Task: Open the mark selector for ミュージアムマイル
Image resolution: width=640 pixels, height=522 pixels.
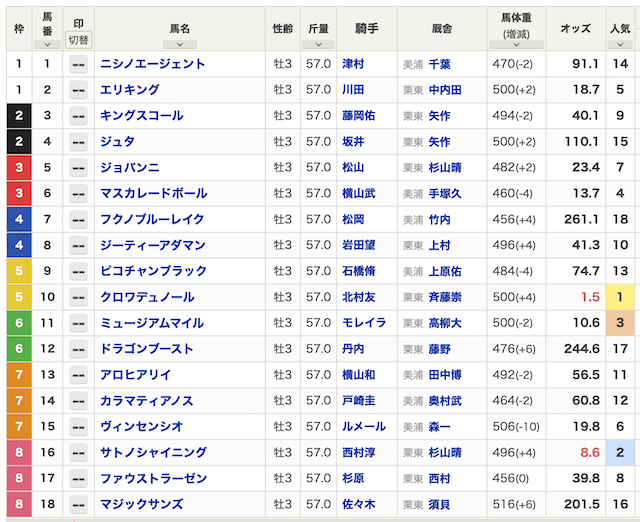Action: point(78,324)
